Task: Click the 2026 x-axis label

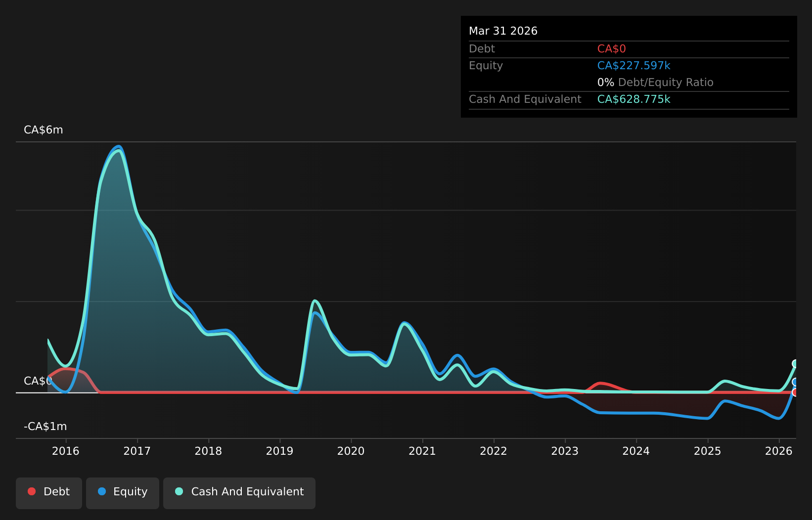Action: click(x=779, y=451)
